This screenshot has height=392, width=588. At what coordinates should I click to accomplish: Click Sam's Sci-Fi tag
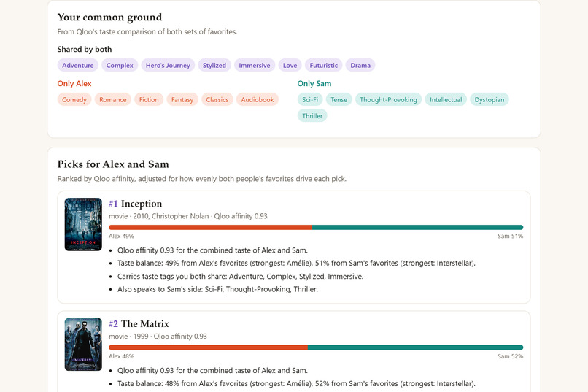point(310,99)
